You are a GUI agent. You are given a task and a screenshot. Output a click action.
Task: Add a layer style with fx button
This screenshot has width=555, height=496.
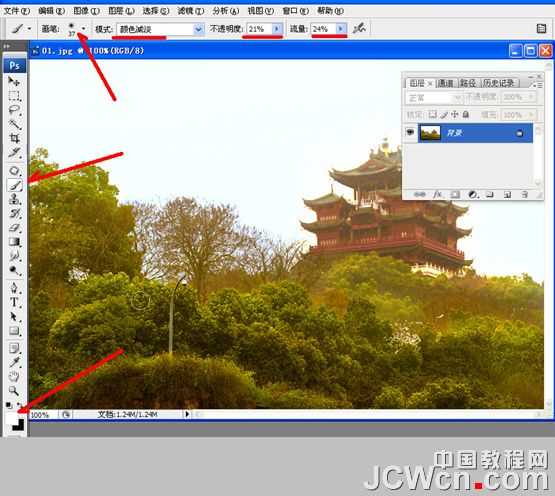pyautogui.click(x=437, y=194)
